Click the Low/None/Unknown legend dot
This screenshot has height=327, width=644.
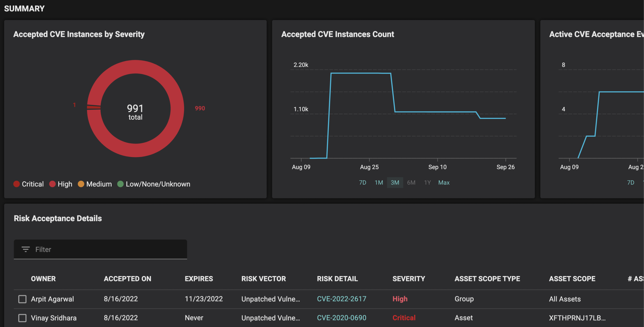120,184
